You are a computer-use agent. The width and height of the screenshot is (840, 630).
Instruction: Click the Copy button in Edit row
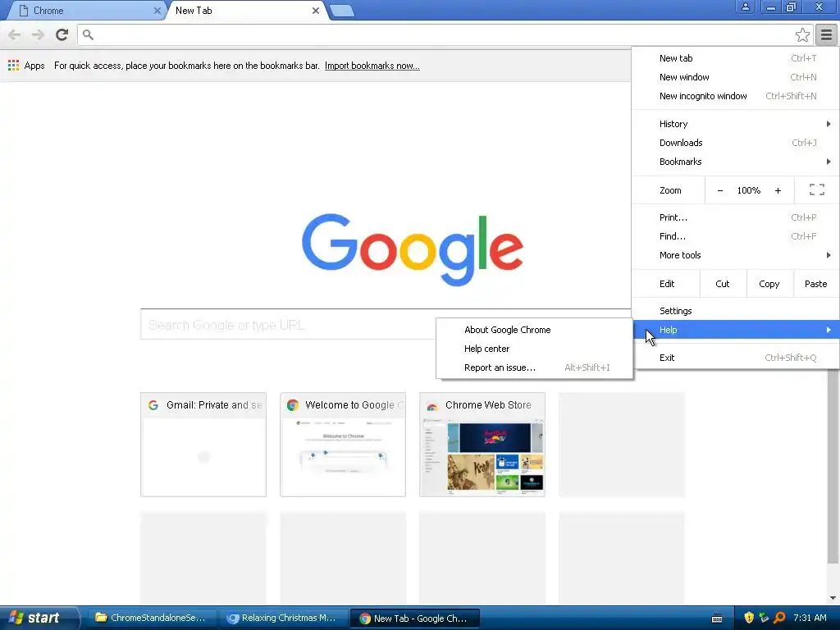(769, 284)
